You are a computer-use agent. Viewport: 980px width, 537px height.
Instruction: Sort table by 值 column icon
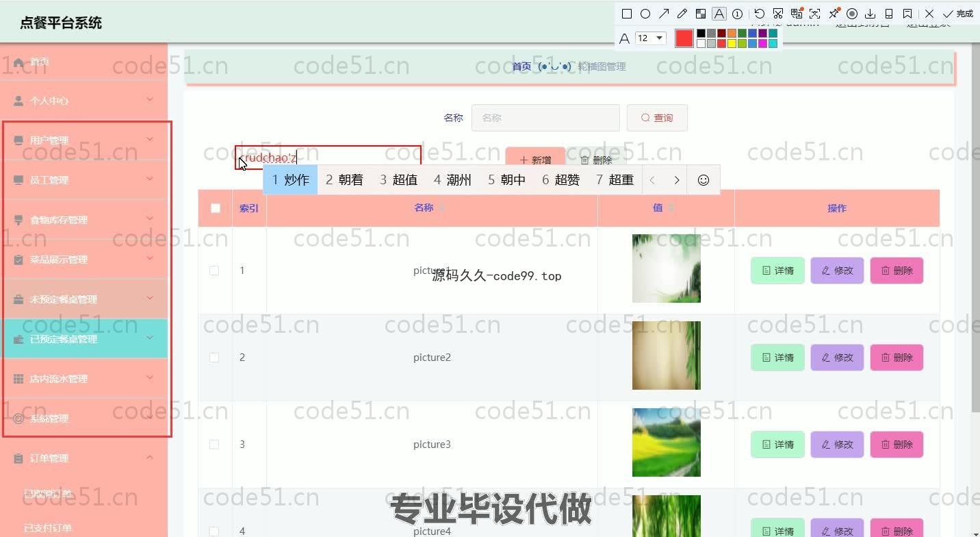pos(670,208)
